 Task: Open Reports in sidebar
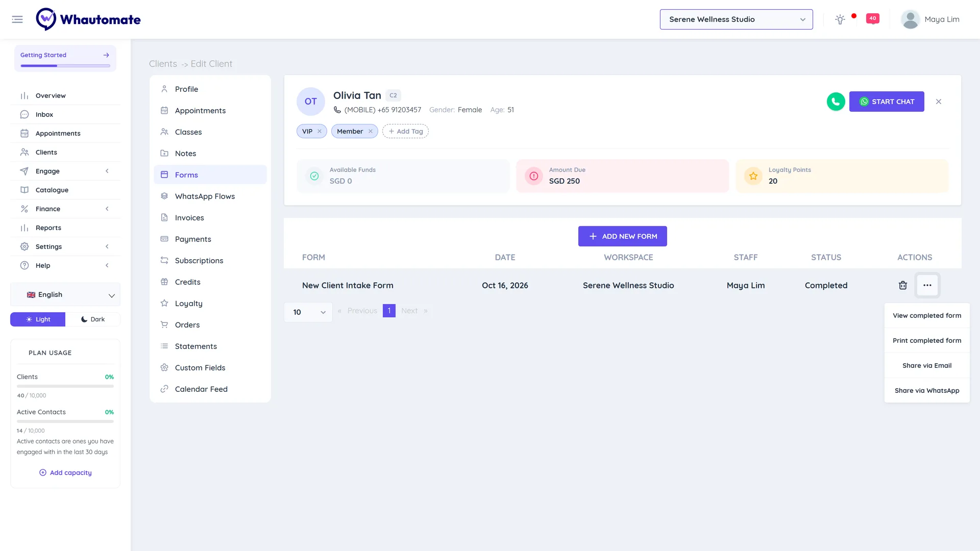coord(65,228)
